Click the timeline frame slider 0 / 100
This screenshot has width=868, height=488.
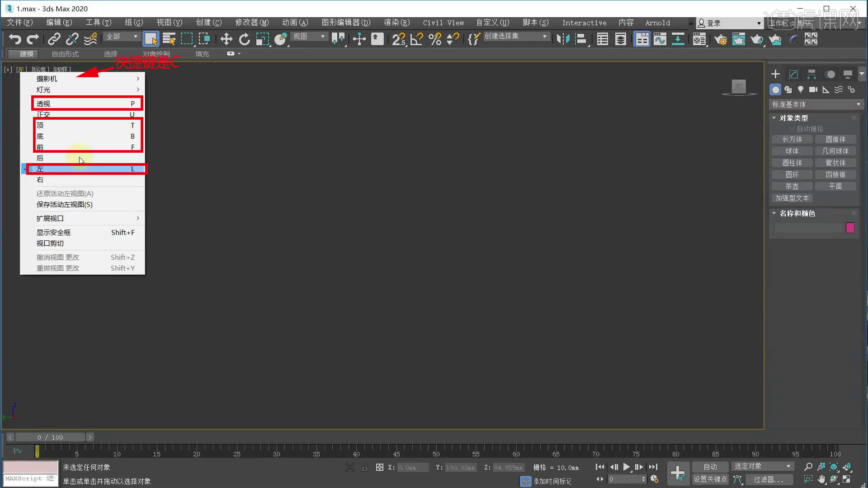[50, 437]
